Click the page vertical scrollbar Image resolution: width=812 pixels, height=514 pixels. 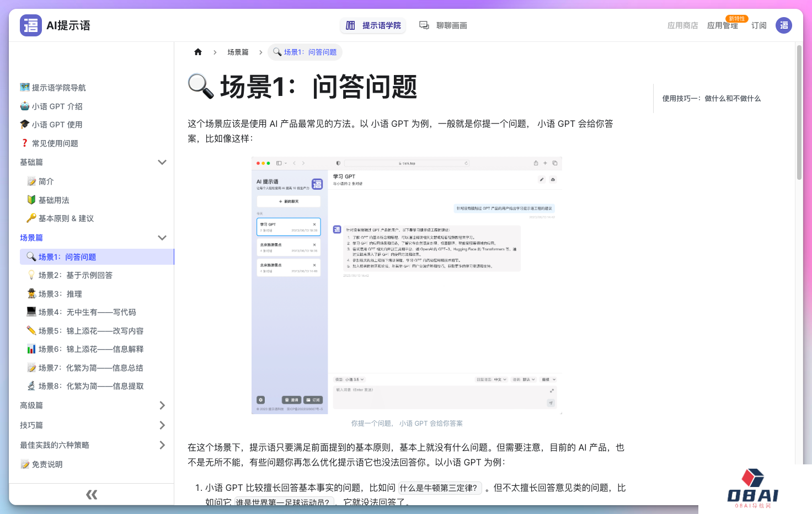coord(799,113)
